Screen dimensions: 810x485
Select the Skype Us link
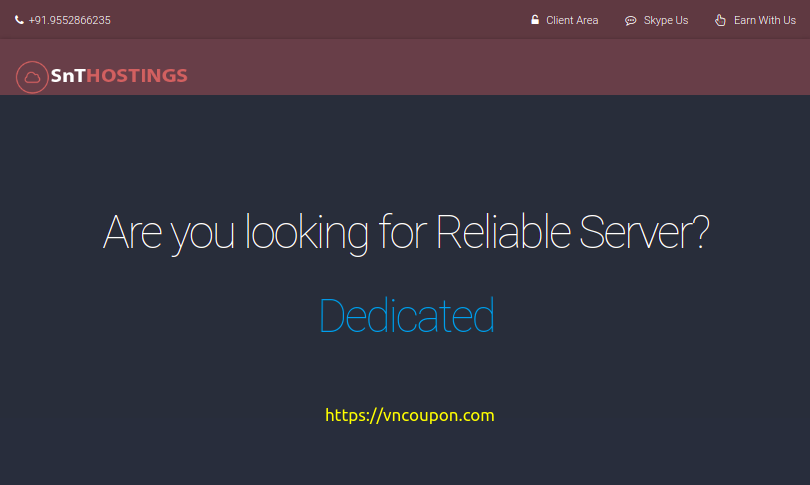click(666, 20)
